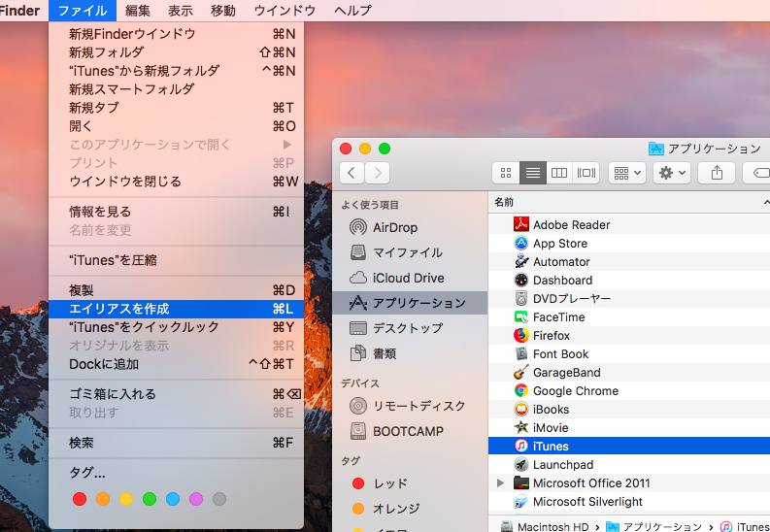Choose 複製 from the file menu

point(177,290)
